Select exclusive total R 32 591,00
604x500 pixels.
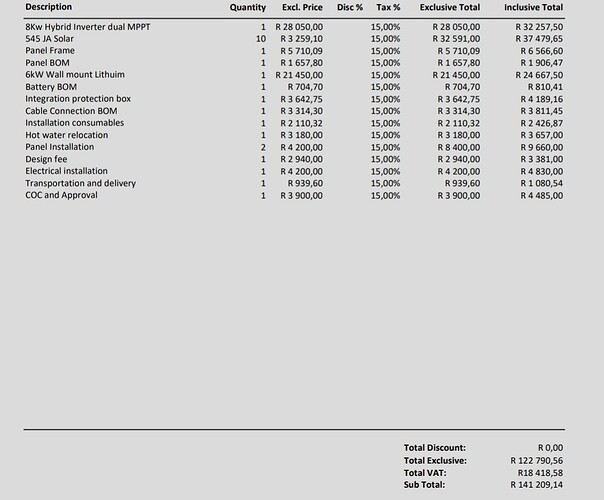tap(456, 39)
